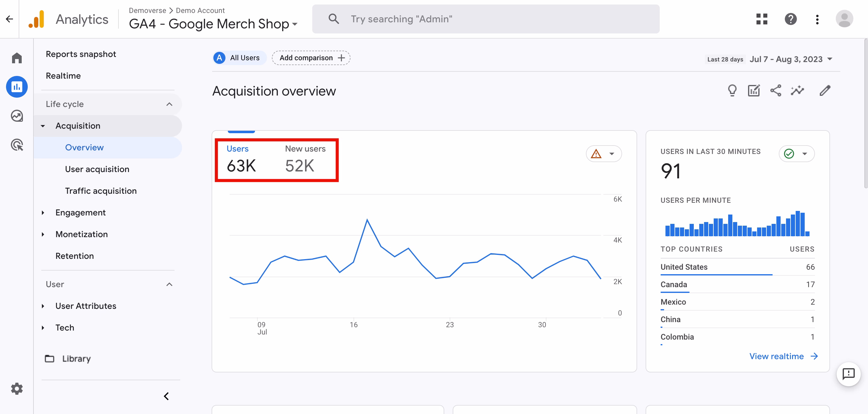868x414 pixels.
Task: Open the GA4 property selector dropdown
Action: click(x=213, y=24)
